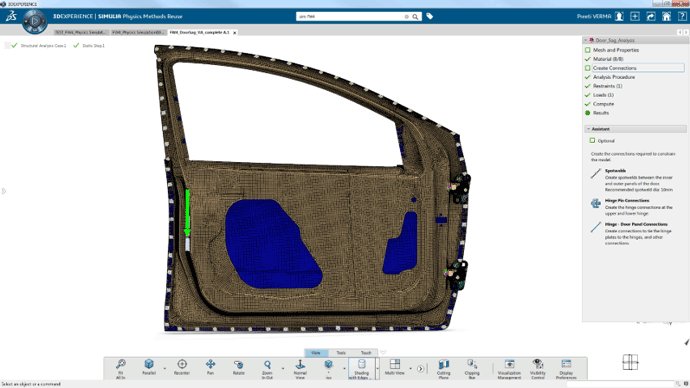690x388 pixels.
Task: Click the Recenter icon
Action: click(182, 367)
